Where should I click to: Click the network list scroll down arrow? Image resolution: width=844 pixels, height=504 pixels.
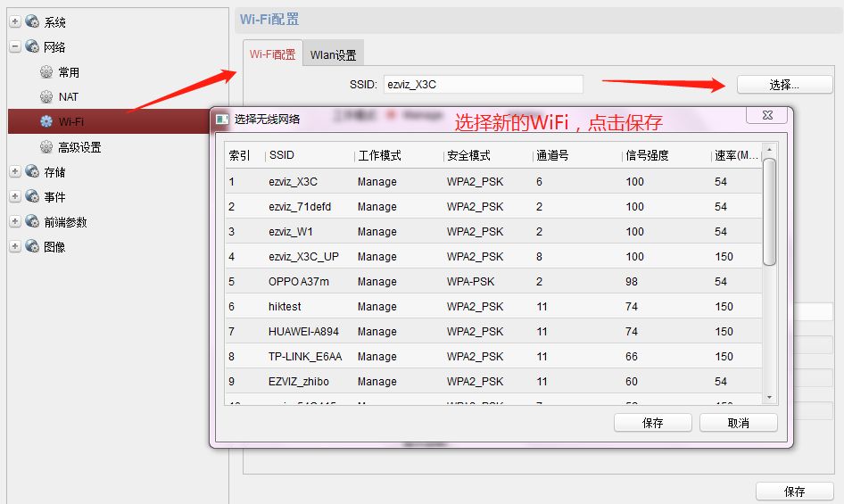click(x=769, y=397)
